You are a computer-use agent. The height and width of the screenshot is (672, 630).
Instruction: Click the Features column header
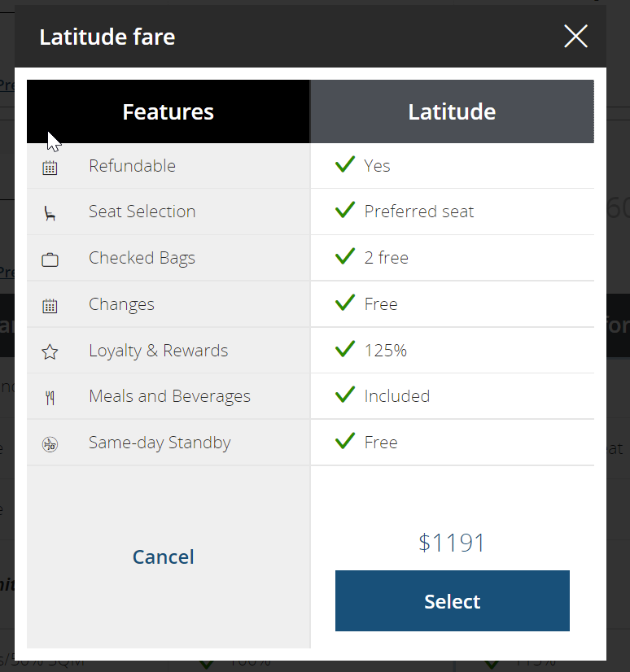coord(168,111)
